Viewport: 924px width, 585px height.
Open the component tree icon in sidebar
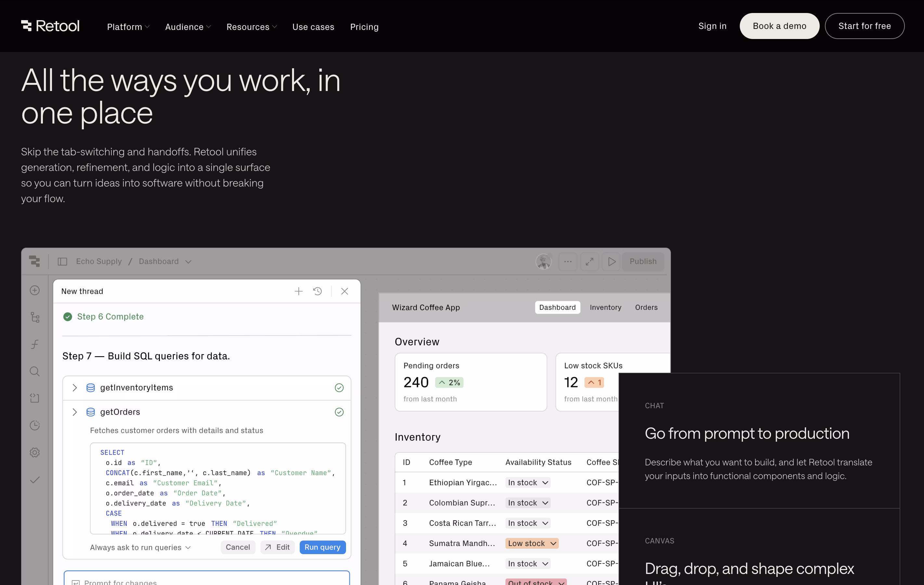35,317
